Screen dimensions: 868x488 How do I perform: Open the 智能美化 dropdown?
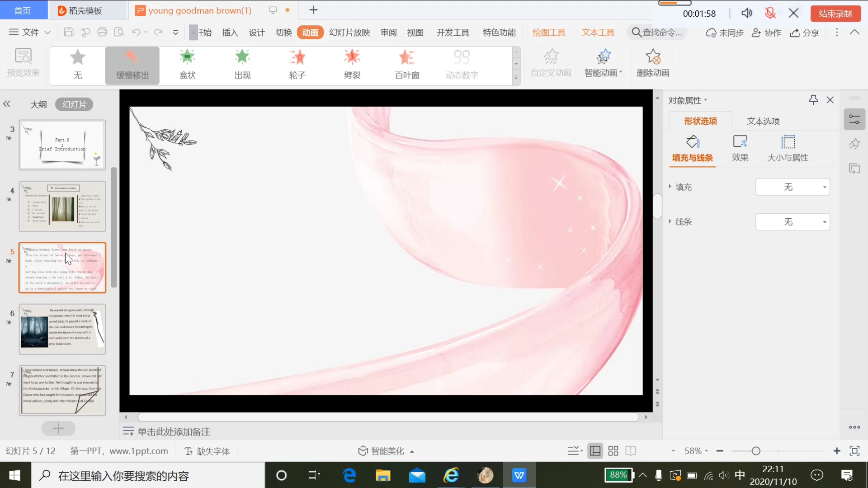pos(387,450)
